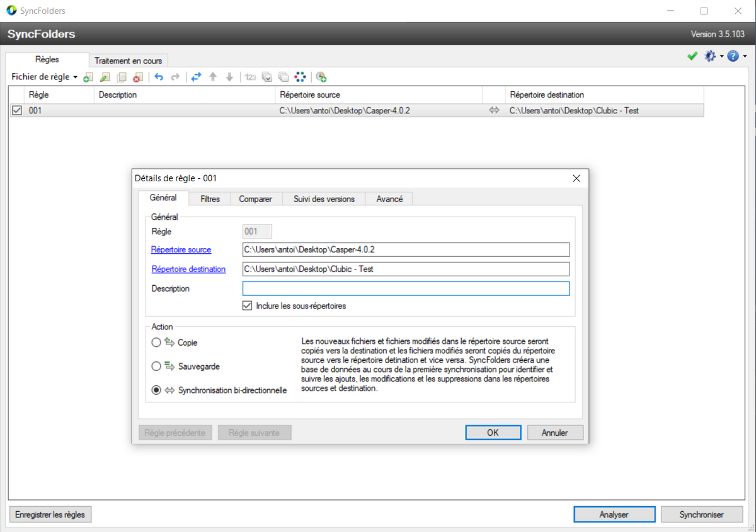The width and height of the screenshot is (756, 532).
Task: Click the green checkmark status icon
Action: pos(692,56)
